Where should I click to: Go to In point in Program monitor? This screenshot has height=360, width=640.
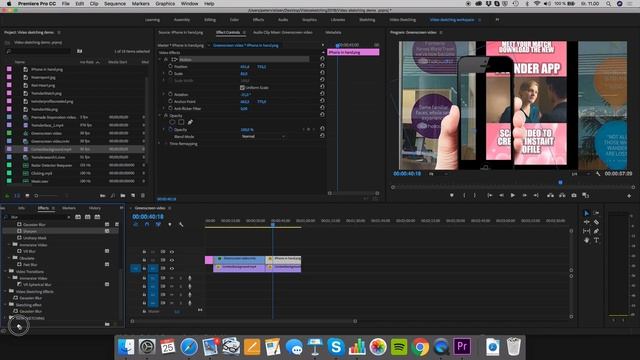point(489,196)
